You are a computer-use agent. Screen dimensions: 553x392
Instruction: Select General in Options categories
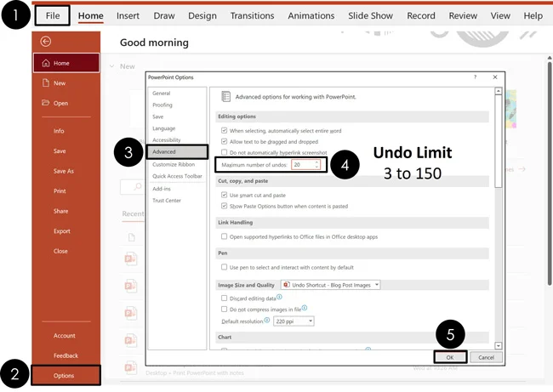click(x=161, y=93)
